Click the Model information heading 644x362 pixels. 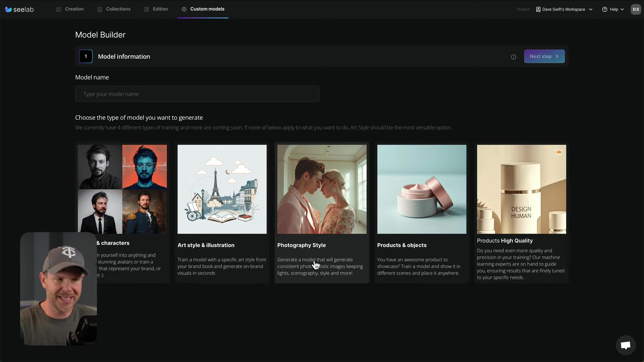(124, 56)
